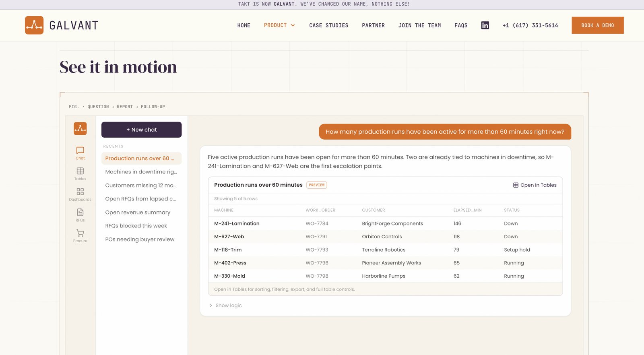
Task: Open in Tables link
Action: click(x=535, y=185)
